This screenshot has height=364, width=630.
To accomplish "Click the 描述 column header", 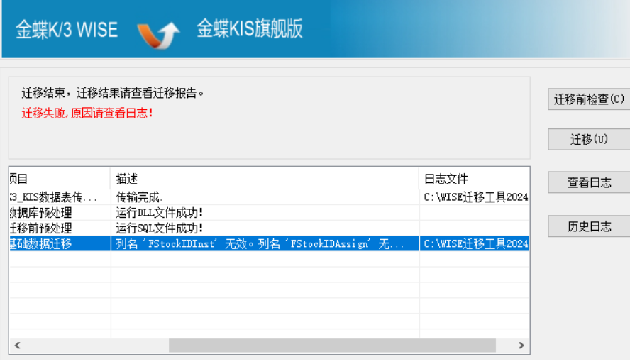I will pos(265,178).
